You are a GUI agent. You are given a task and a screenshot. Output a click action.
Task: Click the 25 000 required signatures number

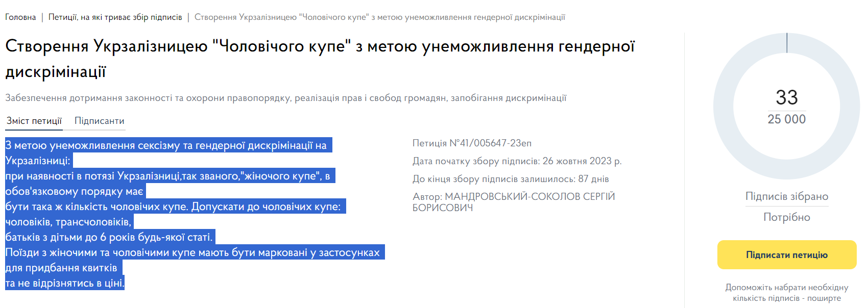pyautogui.click(x=786, y=119)
